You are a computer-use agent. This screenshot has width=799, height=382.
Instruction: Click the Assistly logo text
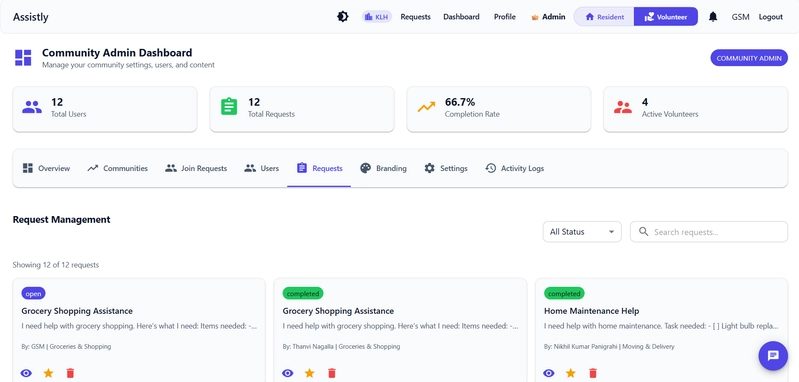pos(31,17)
